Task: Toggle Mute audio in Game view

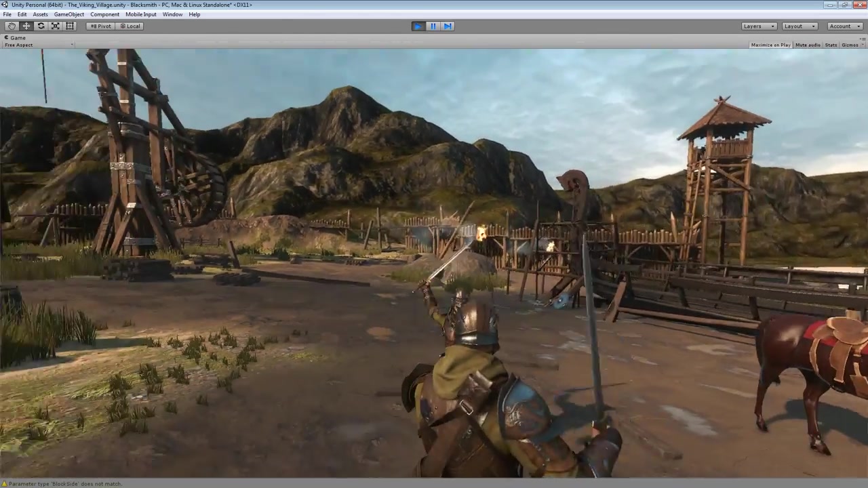Action: (x=808, y=45)
